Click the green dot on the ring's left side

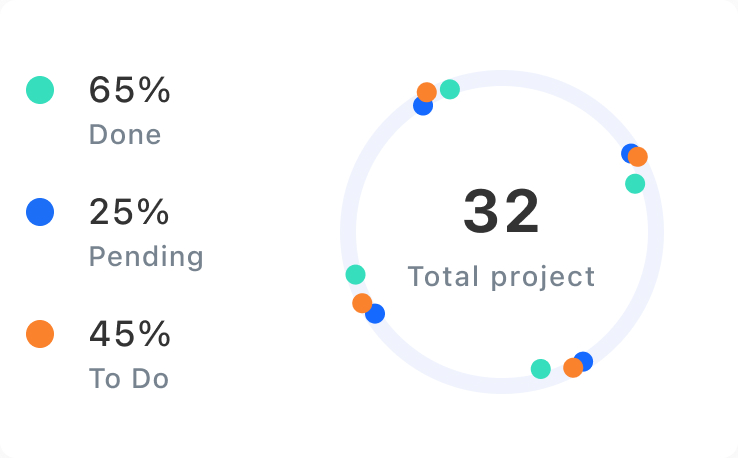pos(355,274)
